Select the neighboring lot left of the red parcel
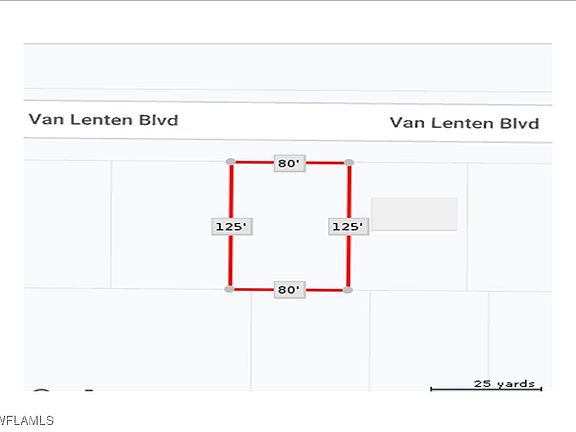576x432 pixels. click(x=171, y=225)
